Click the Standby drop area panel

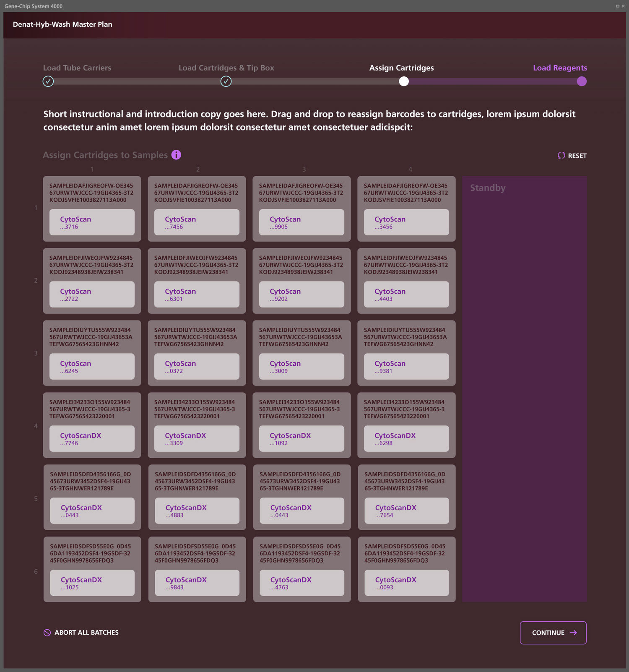tap(525, 389)
